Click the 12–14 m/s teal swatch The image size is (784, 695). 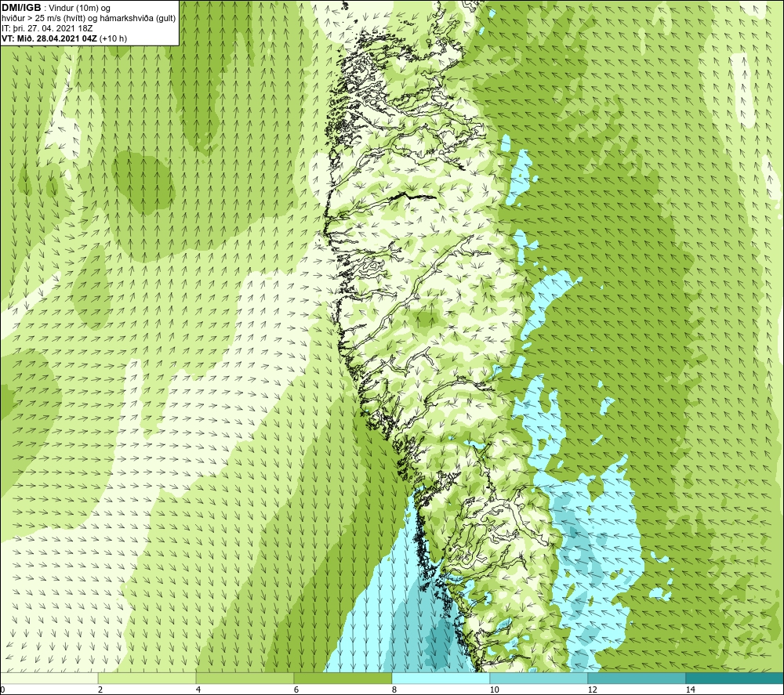[637, 678]
